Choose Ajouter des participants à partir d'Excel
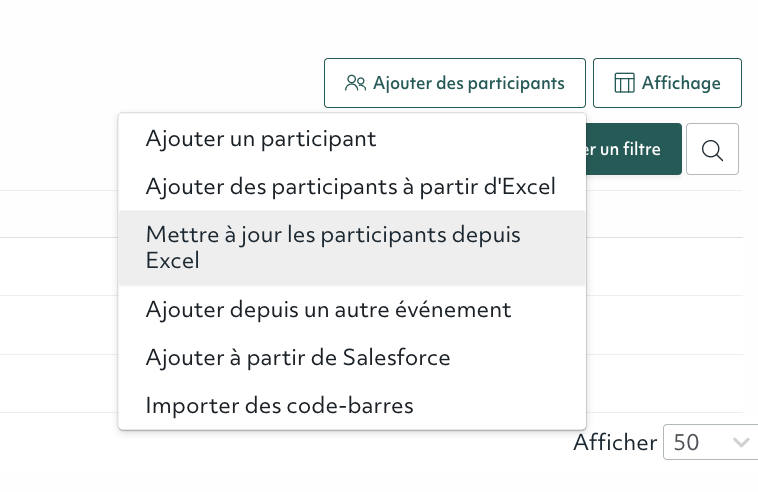 point(352,187)
